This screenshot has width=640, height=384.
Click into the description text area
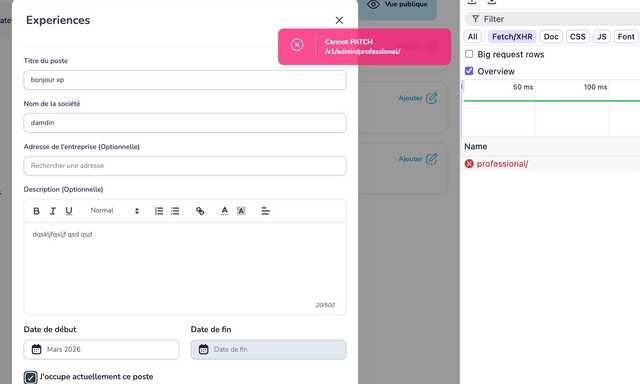[x=185, y=268]
